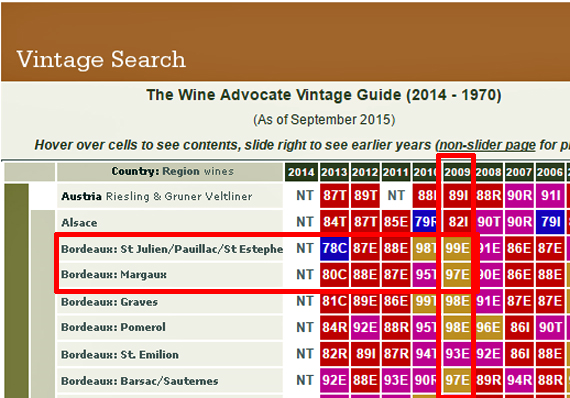Click the Country: Region wines header cell
This screenshot has height=398, width=570.
170,172
